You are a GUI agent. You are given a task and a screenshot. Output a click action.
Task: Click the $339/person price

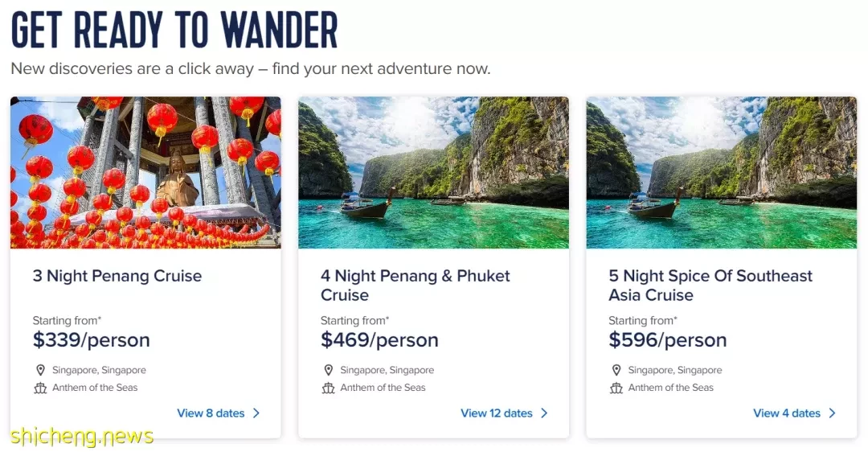click(92, 339)
